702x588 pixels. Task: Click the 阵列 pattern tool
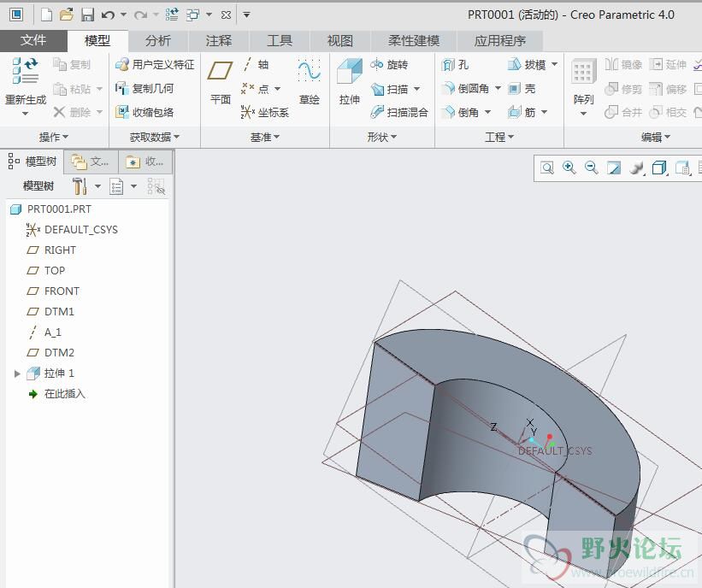(x=583, y=85)
